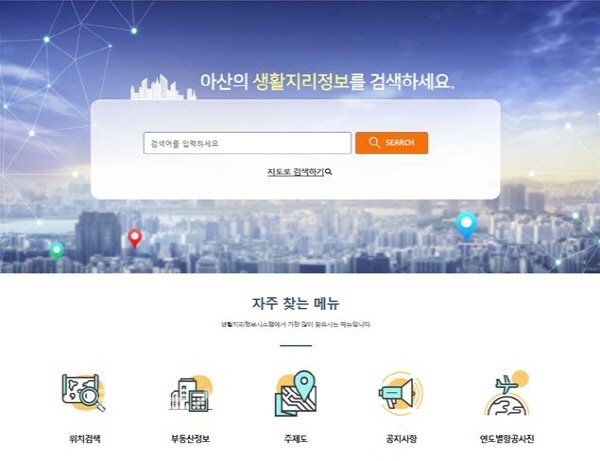The height and width of the screenshot is (461, 600).
Task: Click the 위치검색 map magnifier icon
Action: pos(83,393)
